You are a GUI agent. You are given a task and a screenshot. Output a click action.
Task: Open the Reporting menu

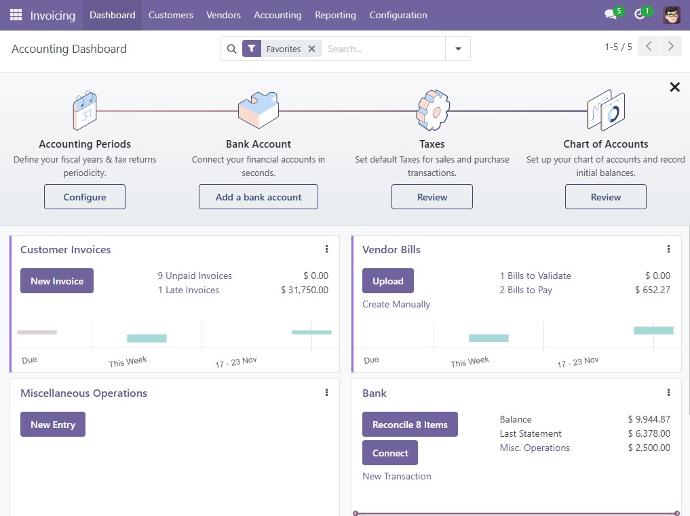(335, 15)
